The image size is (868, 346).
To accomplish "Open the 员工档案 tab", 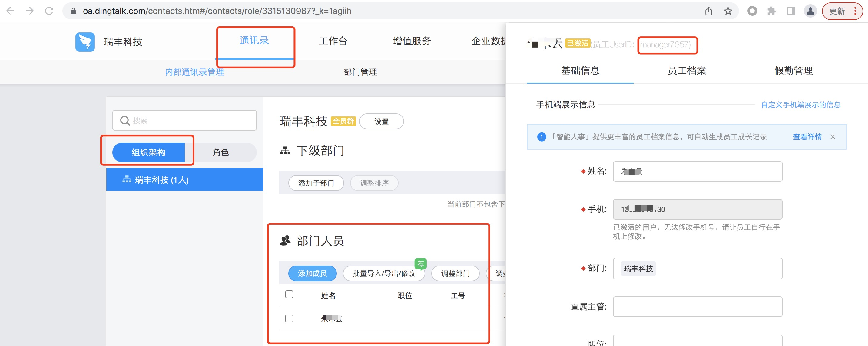I will tap(686, 71).
